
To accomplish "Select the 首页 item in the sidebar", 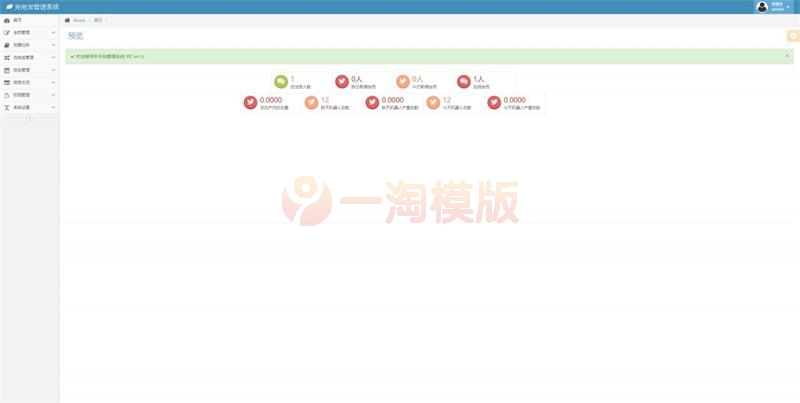I will [18, 20].
